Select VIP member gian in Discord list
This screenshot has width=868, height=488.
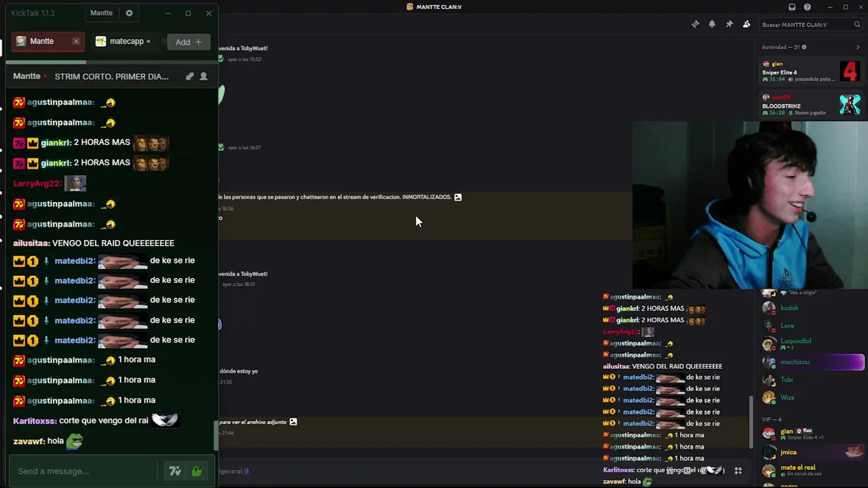click(x=811, y=434)
